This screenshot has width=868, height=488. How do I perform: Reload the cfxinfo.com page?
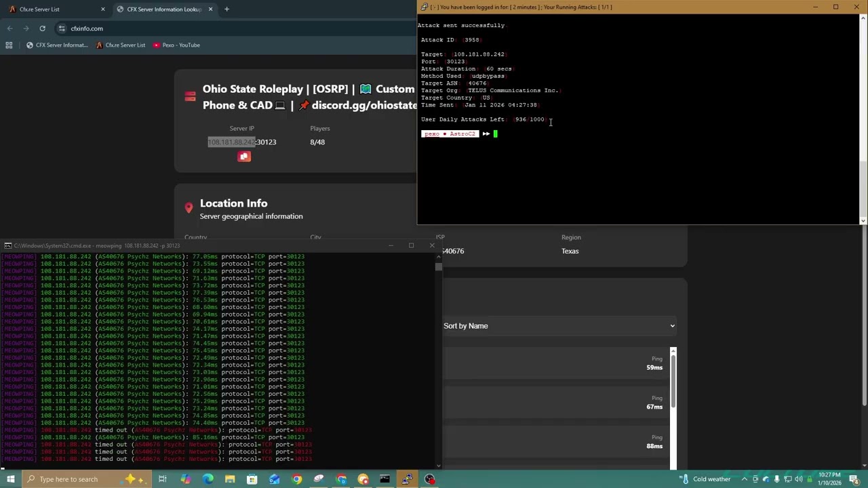point(42,28)
